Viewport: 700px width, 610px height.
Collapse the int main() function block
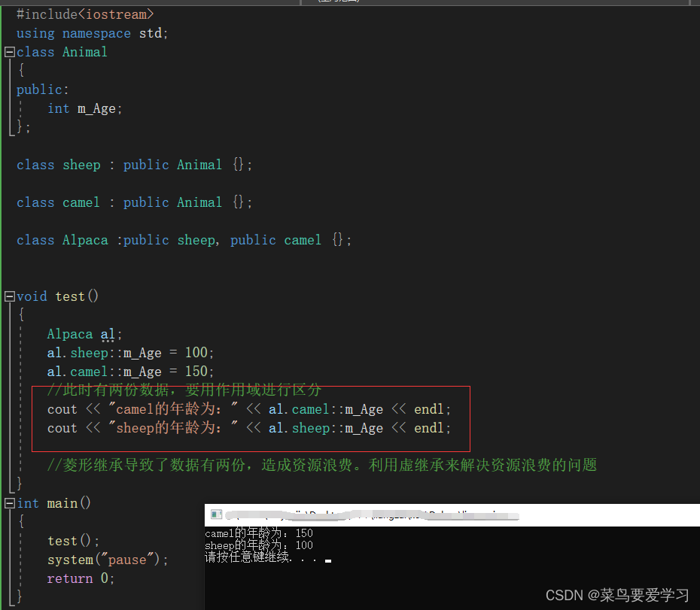pyautogui.click(x=9, y=503)
